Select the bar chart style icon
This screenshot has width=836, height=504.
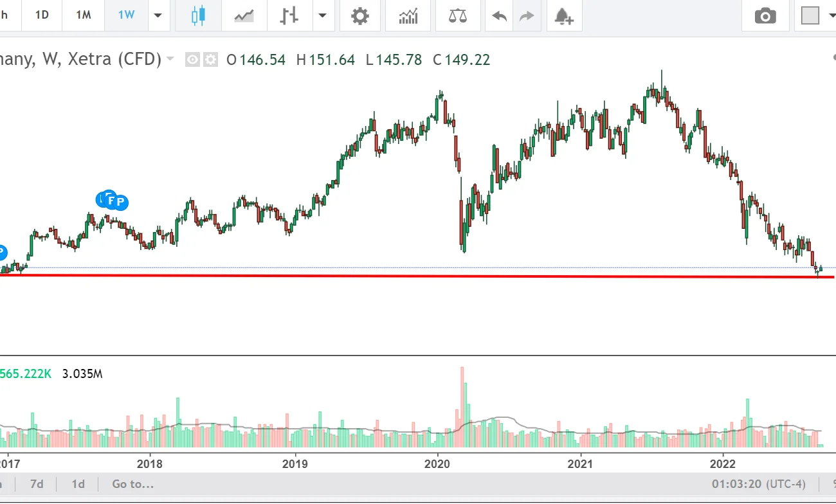[289, 16]
